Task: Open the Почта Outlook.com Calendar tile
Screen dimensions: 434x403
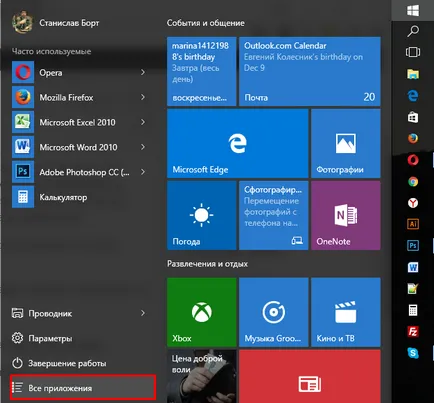Action: pos(310,71)
